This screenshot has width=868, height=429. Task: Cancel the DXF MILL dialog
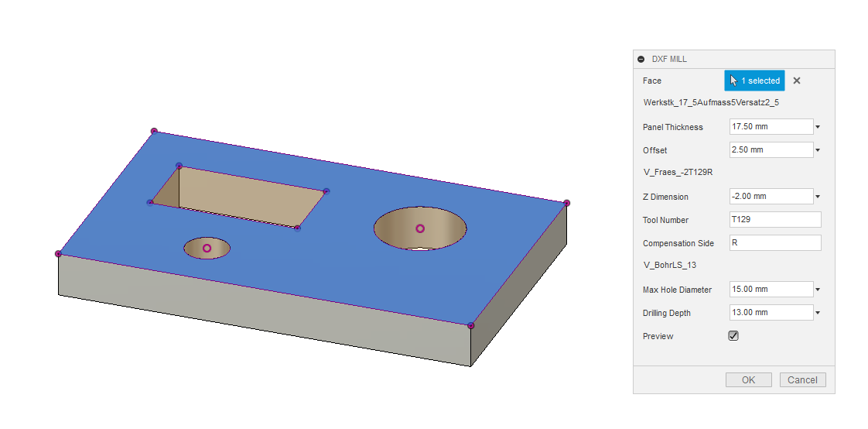pos(802,379)
